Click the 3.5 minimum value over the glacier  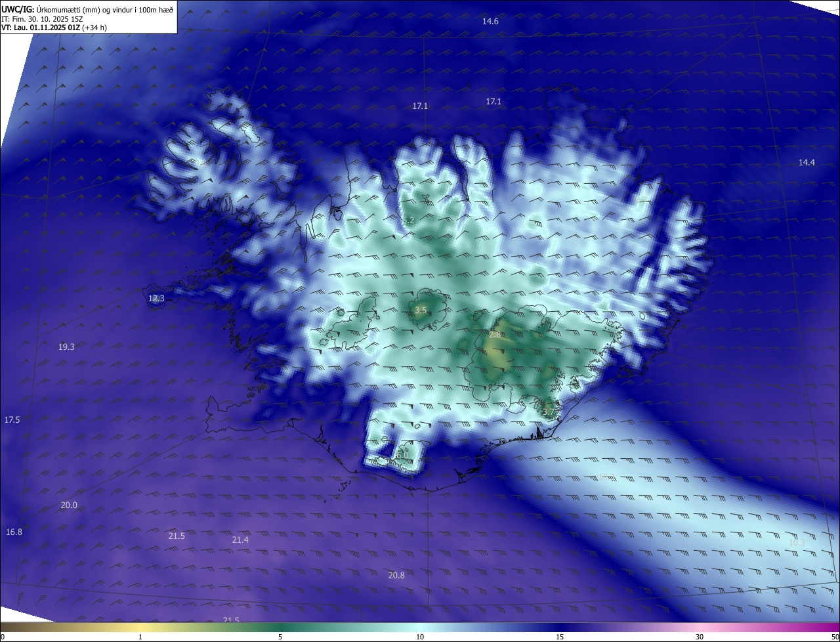coord(421,310)
